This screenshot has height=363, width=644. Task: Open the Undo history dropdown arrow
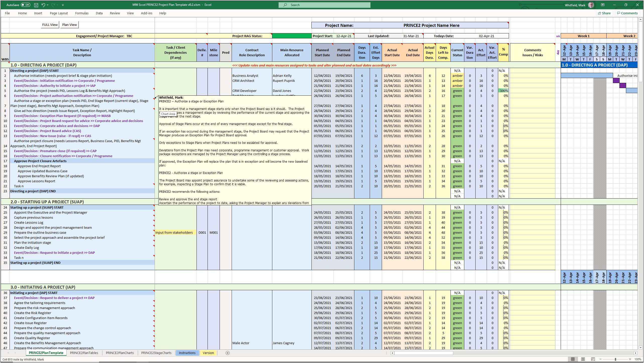[x=48, y=5]
